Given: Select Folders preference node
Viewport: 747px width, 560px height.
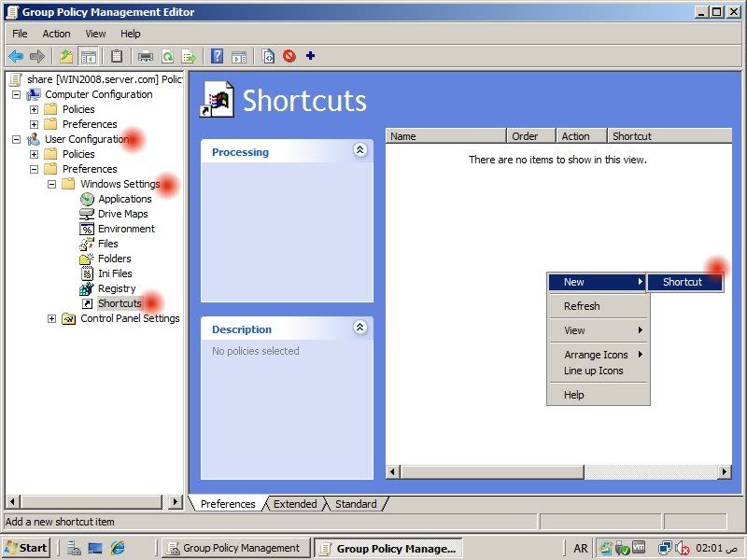Looking at the screenshot, I should (x=114, y=259).
